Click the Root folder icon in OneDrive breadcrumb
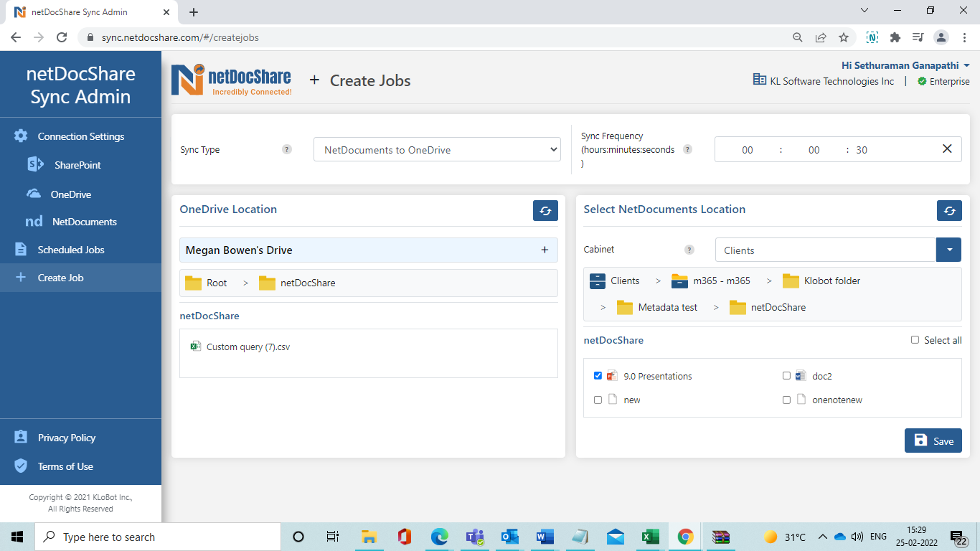This screenshot has width=980, height=551. (194, 283)
